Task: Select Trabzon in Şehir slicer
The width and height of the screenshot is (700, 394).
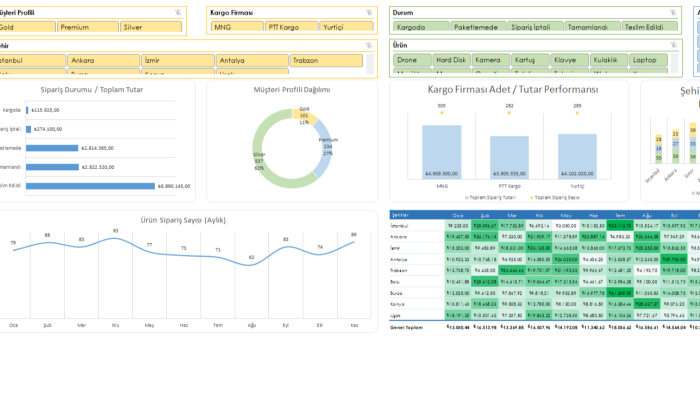Action: [x=326, y=60]
